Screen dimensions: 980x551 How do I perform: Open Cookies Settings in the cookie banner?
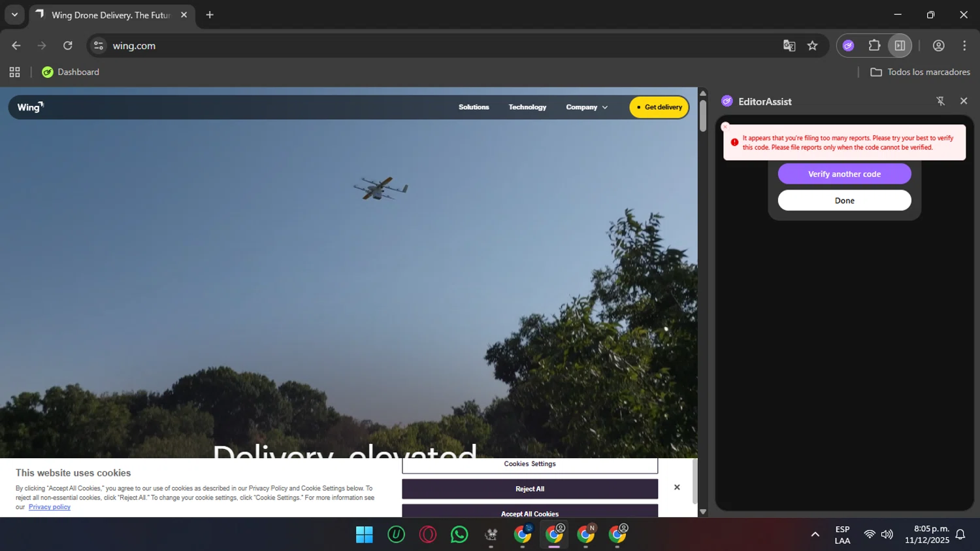pyautogui.click(x=530, y=465)
